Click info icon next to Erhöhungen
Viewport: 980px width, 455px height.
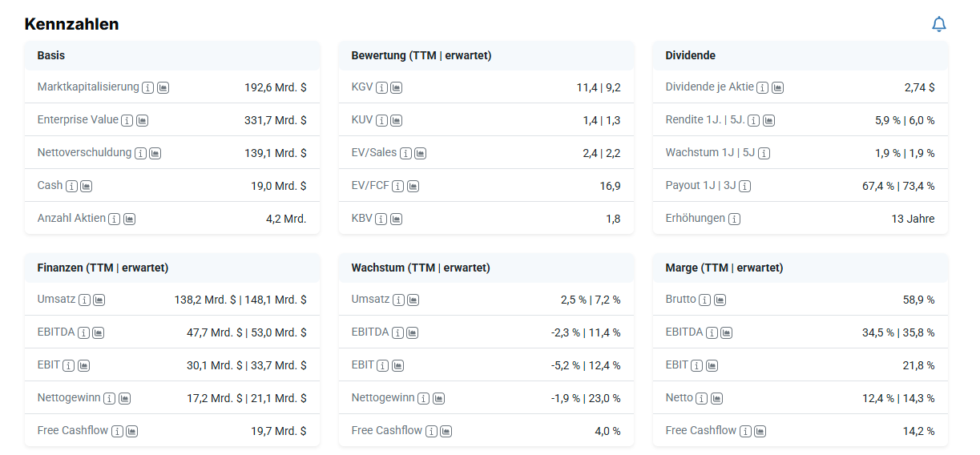coord(734,219)
